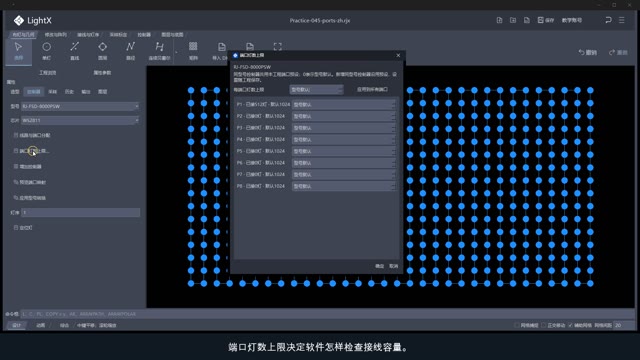Toggle the orthogonal move checkbox in the status bar
640x360 pixels.
point(543,325)
